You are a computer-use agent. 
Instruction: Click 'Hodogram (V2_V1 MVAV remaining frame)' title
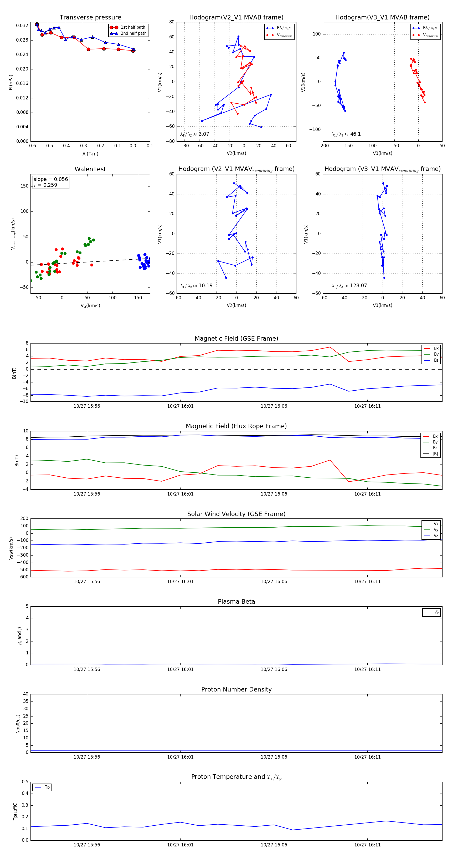pyautogui.click(x=236, y=169)
